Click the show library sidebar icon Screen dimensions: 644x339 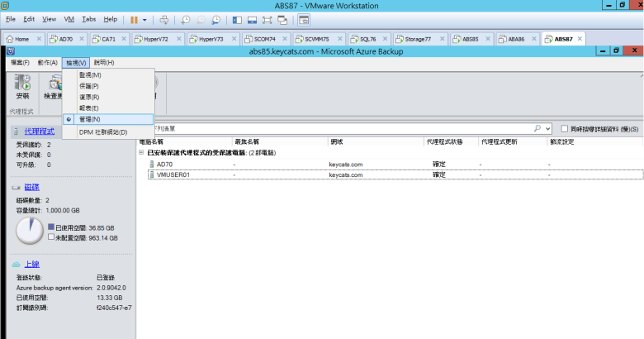point(235,19)
